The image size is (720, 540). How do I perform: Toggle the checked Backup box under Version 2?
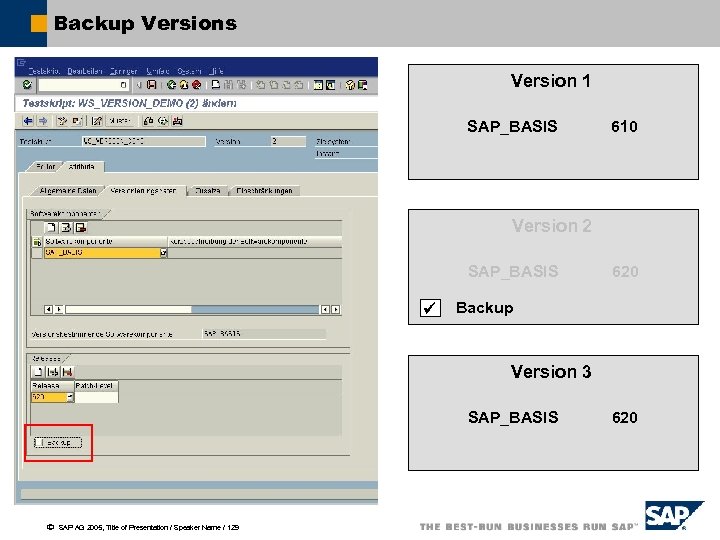point(430,308)
